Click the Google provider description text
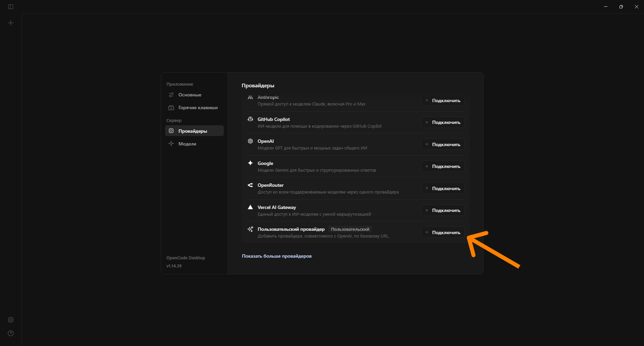 [x=317, y=170]
